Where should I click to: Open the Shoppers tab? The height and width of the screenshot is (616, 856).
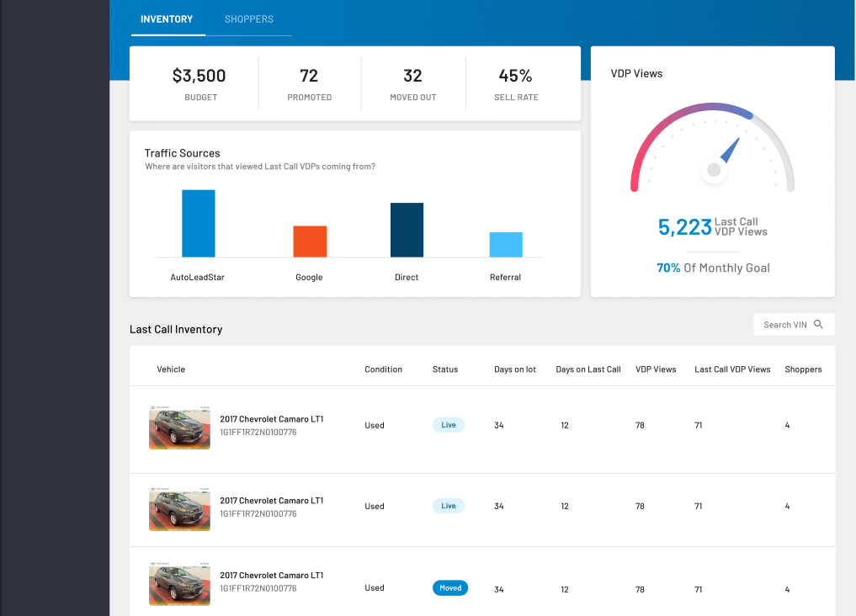(249, 19)
